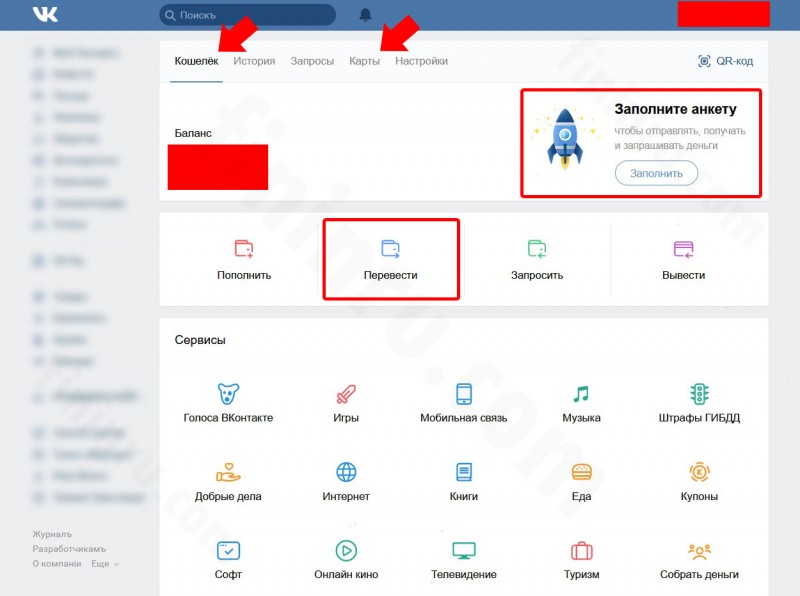Select Запросить to request money
The height and width of the screenshot is (596, 800).
click(x=537, y=259)
